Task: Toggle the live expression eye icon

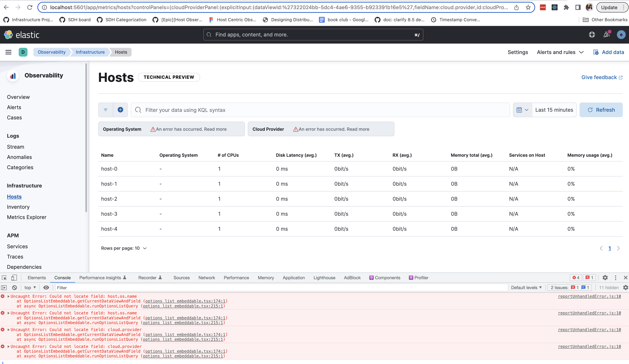Action: [46, 287]
